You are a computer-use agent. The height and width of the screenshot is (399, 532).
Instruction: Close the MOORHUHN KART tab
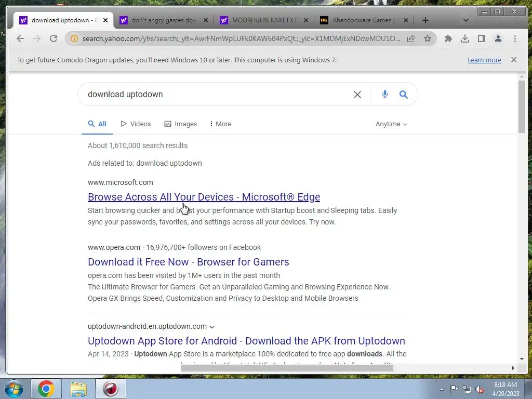point(306,20)
